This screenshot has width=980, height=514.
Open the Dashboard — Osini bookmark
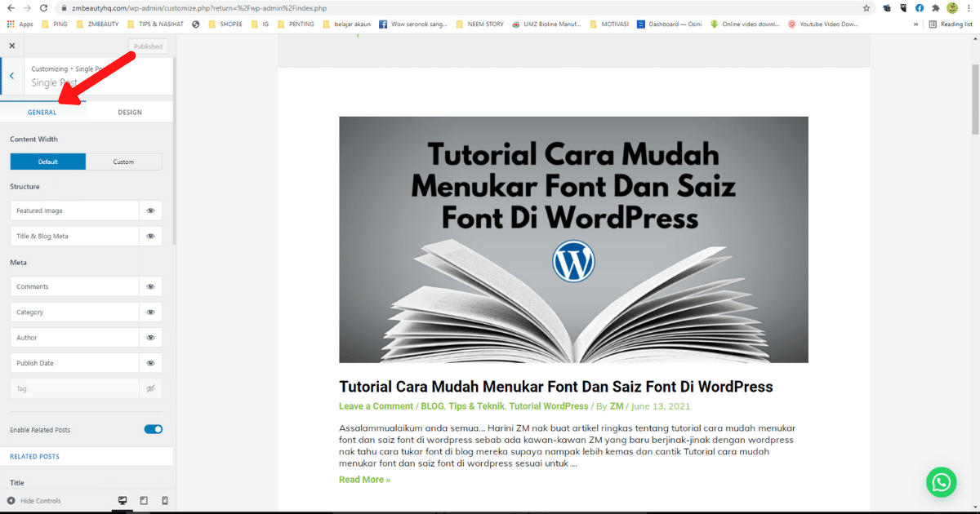tap(670, 24)
